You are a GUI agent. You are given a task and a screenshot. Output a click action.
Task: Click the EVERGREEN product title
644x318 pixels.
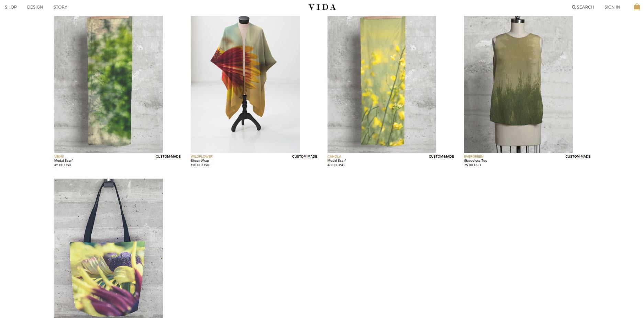[x=474, y=157]
